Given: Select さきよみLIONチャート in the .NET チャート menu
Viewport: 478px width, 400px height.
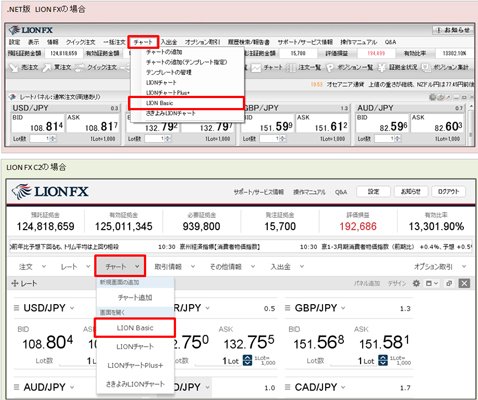Looking at the screenshot, I should click(x=170, y=113).
